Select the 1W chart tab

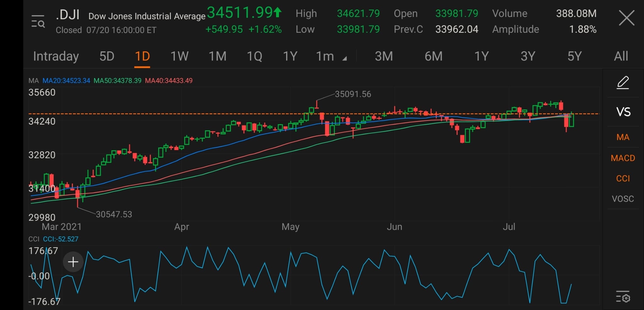coord(179,56)
